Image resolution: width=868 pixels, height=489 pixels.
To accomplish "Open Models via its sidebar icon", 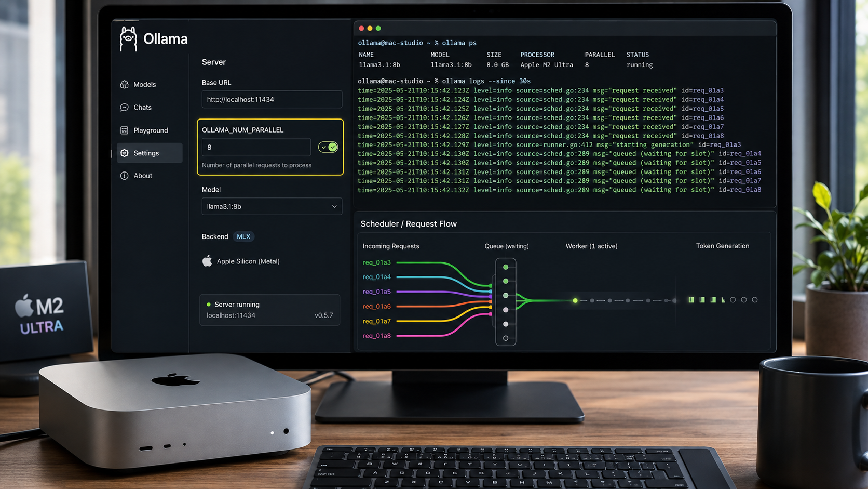I will click(x=125, y=85).
